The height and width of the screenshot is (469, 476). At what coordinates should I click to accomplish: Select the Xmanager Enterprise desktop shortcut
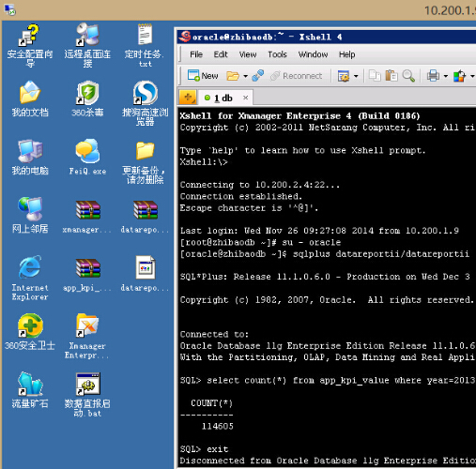click(87, 337)
